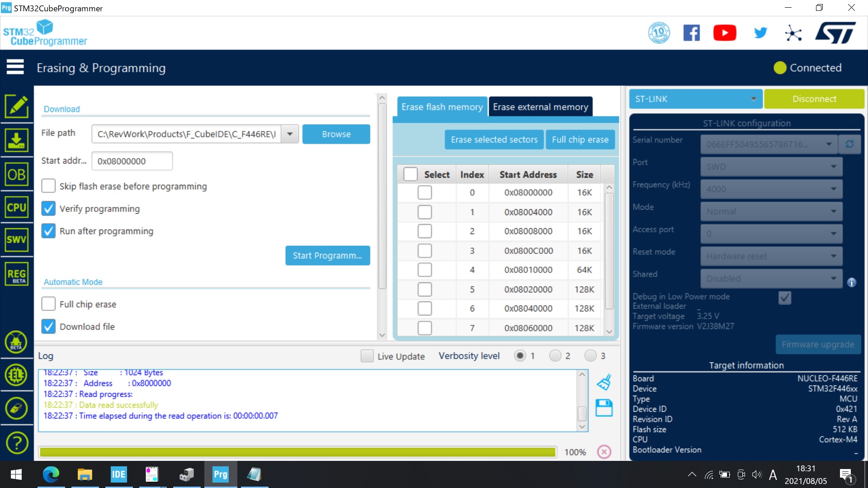
Task: Click the sector table vertical scrollbar
Action: 609,251
